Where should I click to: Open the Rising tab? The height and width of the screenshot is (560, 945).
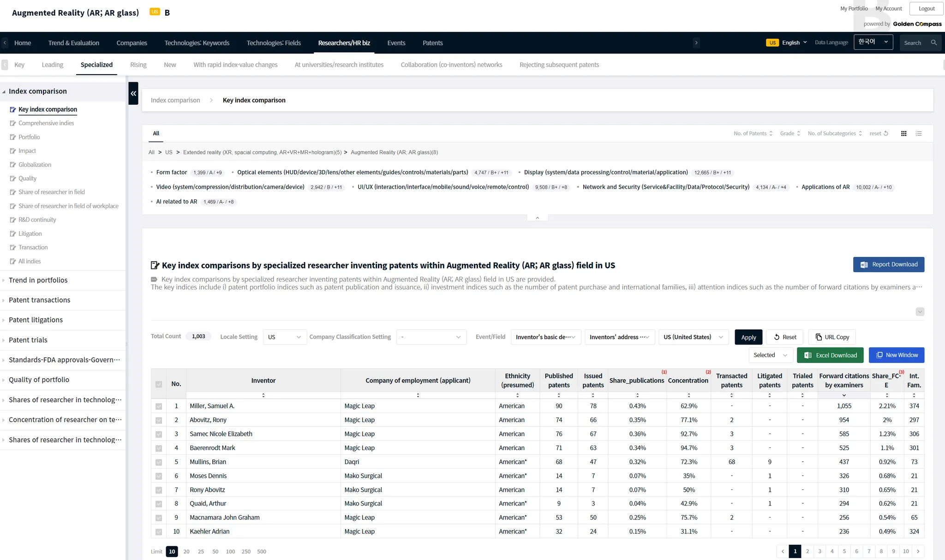tap(138, 65)
